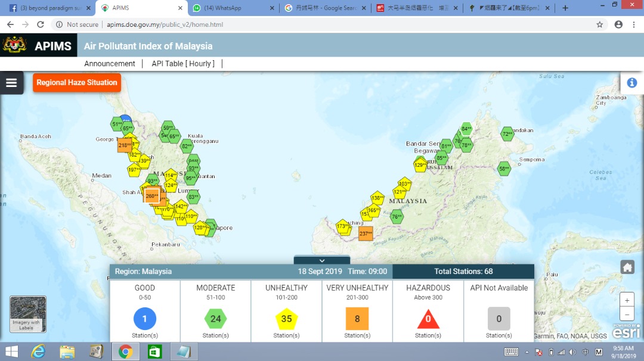Click the green MODERATE stations hexagon
The image size is (644, 361).
[216, 319]
